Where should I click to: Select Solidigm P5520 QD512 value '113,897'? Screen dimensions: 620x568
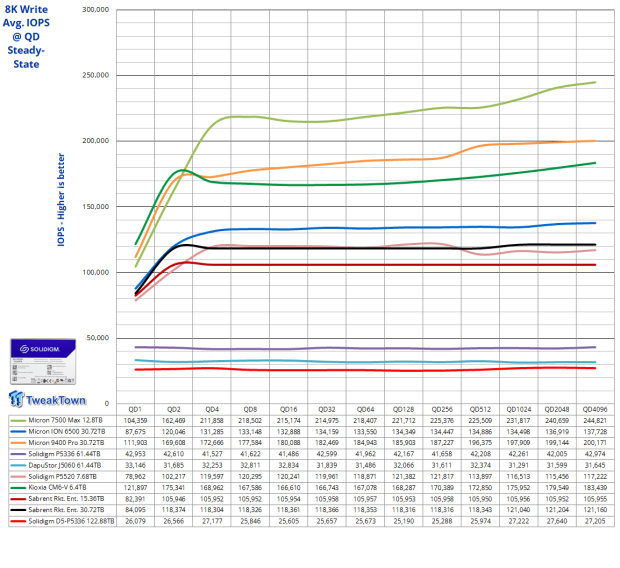coord(480,476)
